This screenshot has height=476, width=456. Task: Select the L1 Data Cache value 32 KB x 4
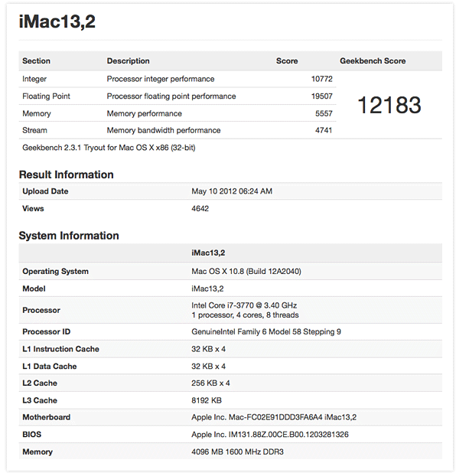pyautogui.click(x=208, y=367)
